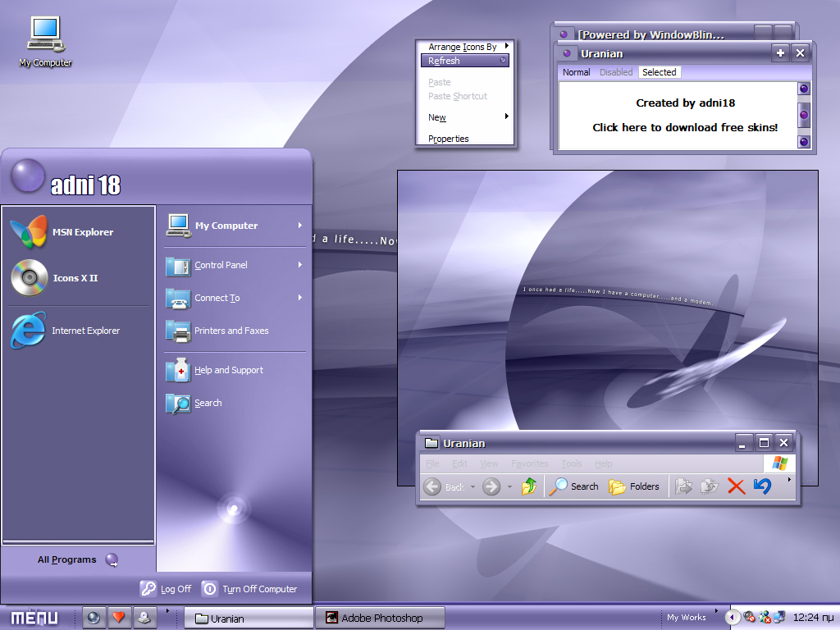This screenshot has width=840, height=630.
Task: Expand the My Computer submenu
Action: (300, 226)
